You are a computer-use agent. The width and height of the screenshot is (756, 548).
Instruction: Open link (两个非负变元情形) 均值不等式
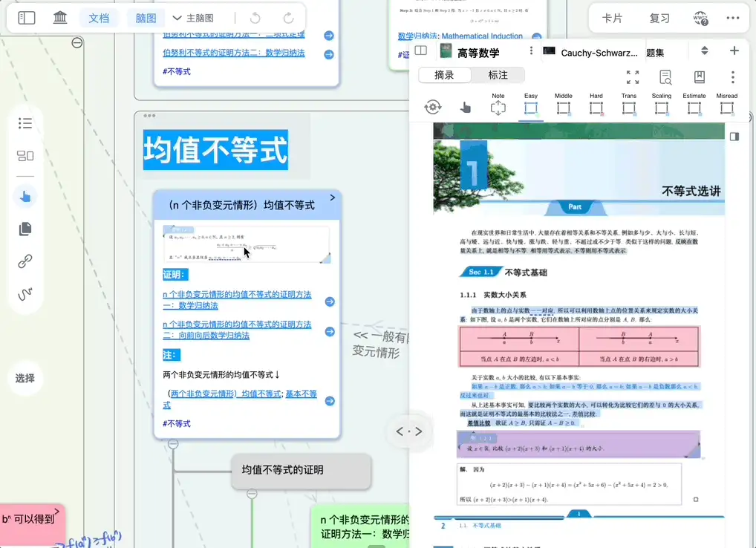226,394
